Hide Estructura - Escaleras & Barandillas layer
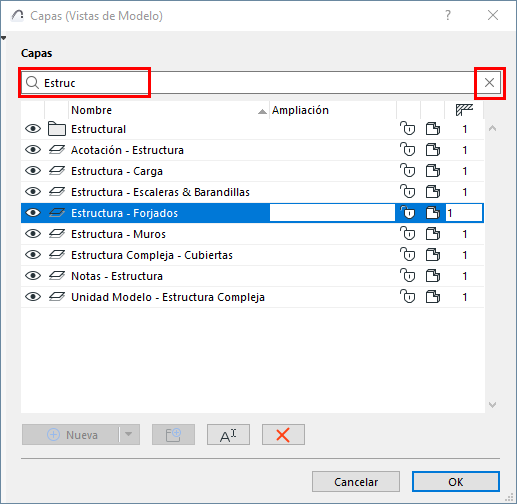Viewport: 517px width, 504px height. (33, 192)
